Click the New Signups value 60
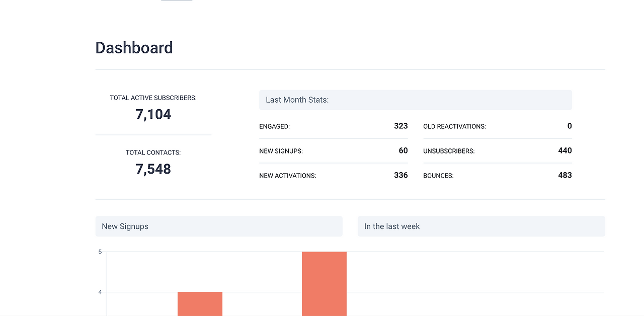Screen dimensions: 644x316 [x=403, y=150]
